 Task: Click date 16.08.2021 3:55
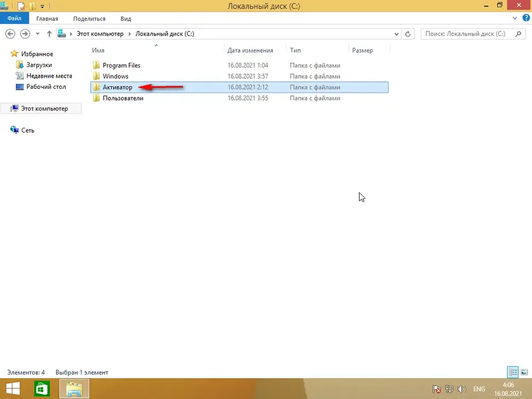pos(248,98)
